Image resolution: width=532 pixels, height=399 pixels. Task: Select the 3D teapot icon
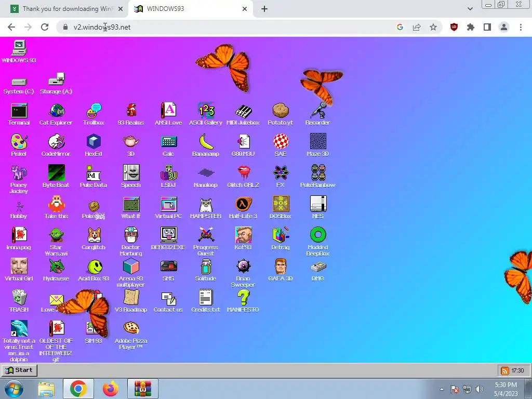click(131, 145)
